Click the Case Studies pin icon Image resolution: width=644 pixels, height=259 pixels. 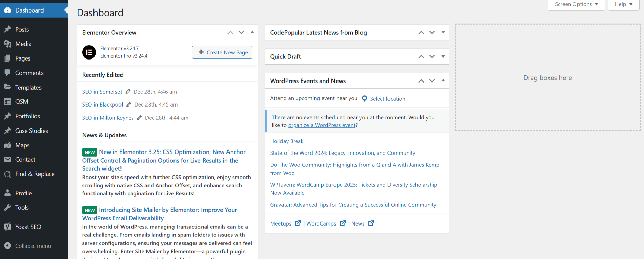[x=8, y=131]
